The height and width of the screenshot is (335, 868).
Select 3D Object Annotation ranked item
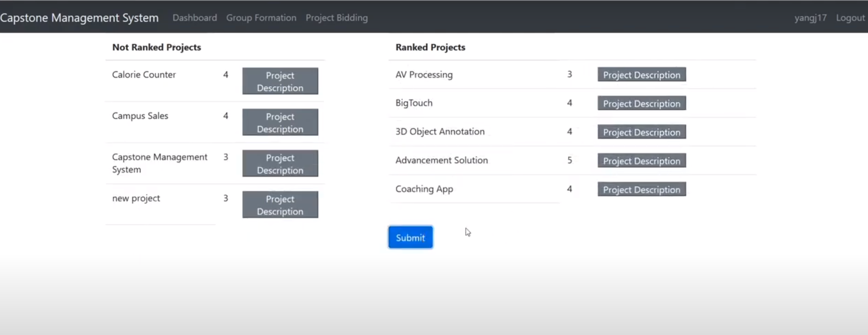tap(440, 131)
